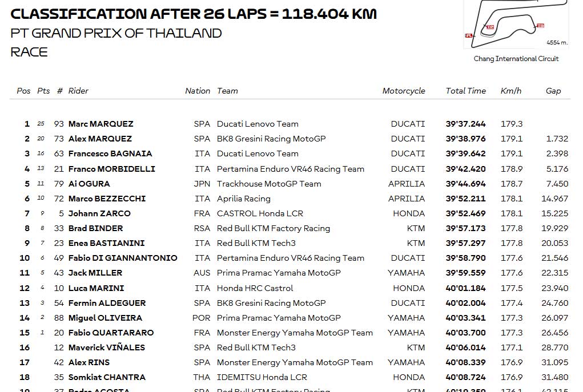Select the Rider column header
Viewport: 583px width, 392px height.
coord(78,91)
